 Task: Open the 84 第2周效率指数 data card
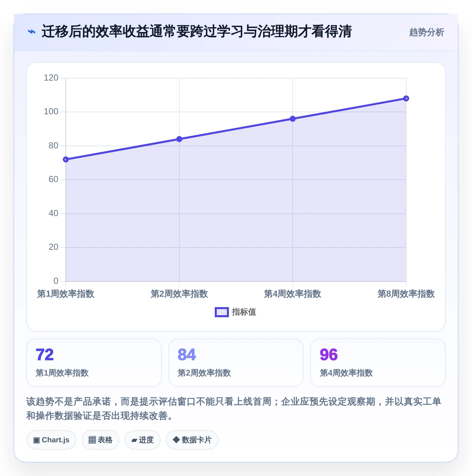click(236, 363)
